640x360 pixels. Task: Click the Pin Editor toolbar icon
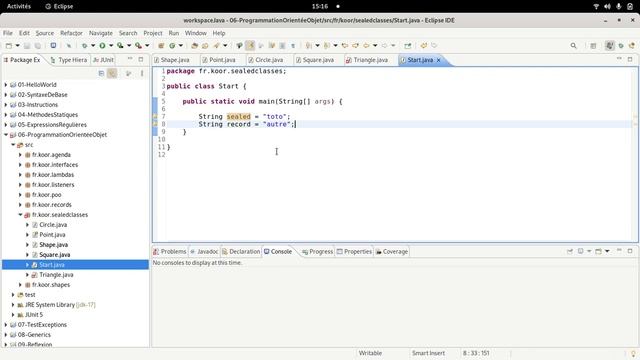coord(408,46)
